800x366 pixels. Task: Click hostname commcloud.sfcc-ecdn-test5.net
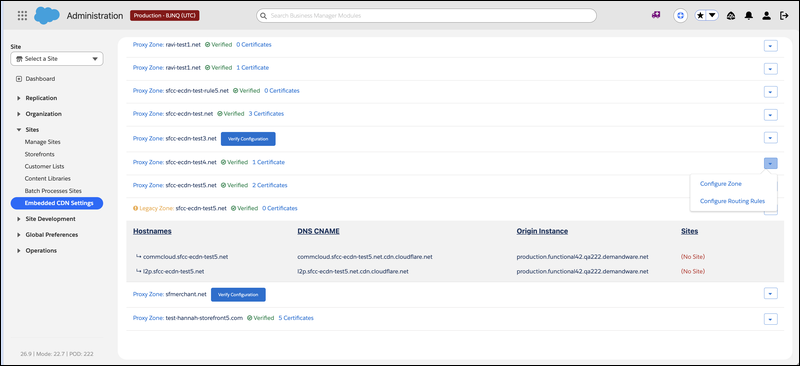coord(186,257)
